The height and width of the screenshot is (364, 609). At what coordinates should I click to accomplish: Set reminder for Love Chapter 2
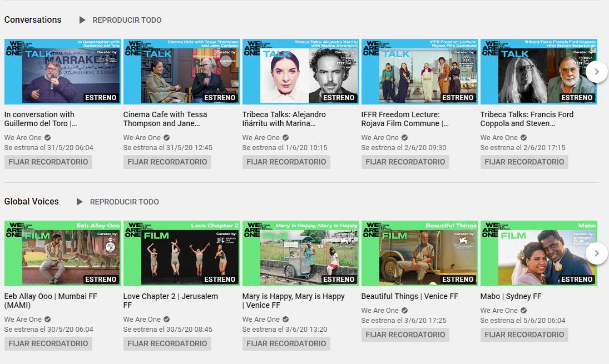167,343
